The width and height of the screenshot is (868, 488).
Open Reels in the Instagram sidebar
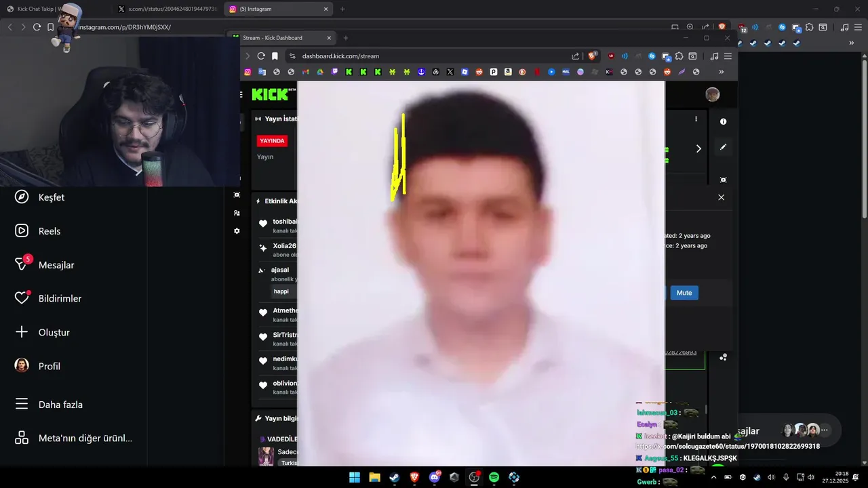(x=38, y=231)
